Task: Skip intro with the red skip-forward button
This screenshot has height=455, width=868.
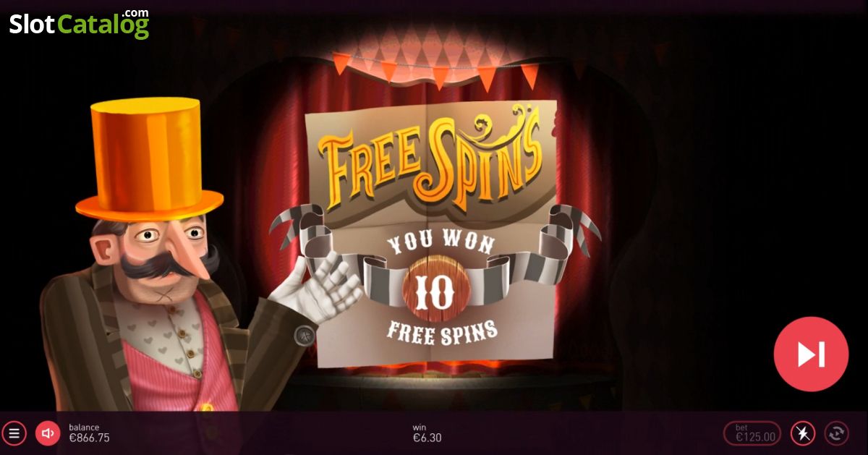Action: (811, 354)
